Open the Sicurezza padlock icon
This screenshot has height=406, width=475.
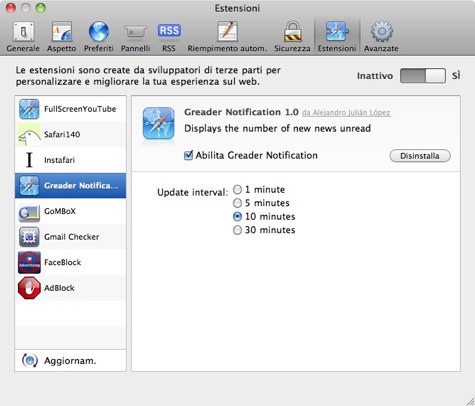pos(292,31)
